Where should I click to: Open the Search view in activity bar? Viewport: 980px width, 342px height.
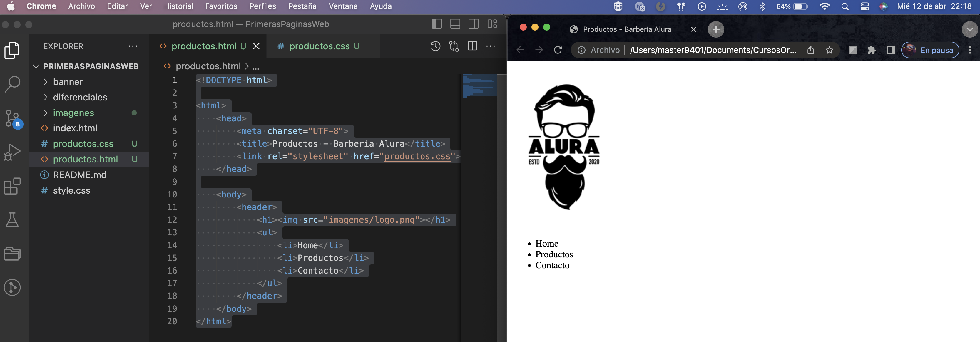(x=12, y=84)
